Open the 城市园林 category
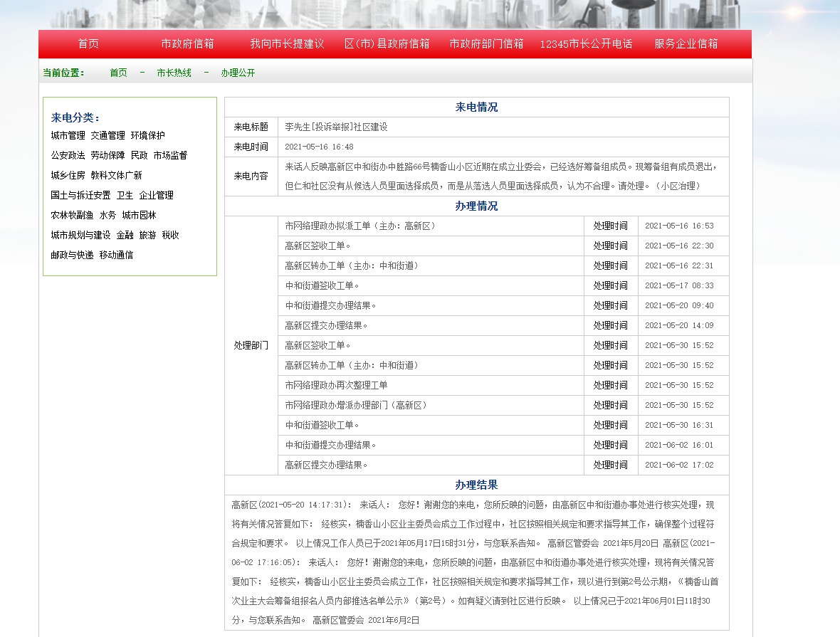The image size is (840, 637). click(x=140, y=215)
